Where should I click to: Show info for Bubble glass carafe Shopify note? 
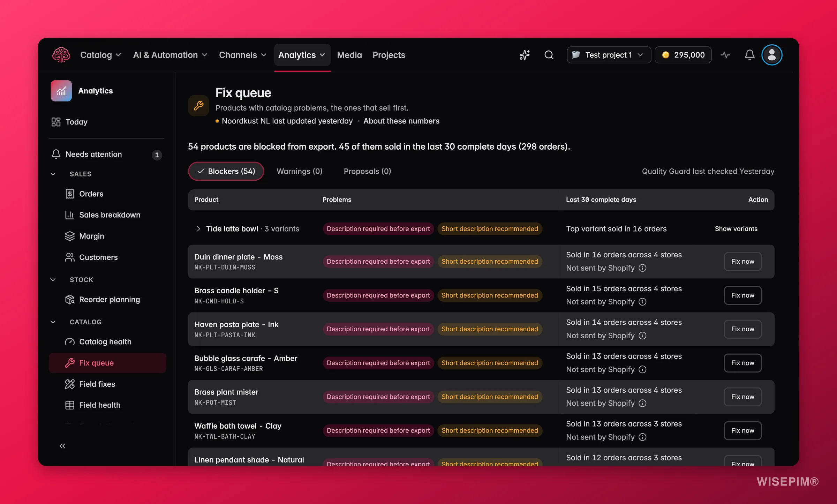coord(642,369)
